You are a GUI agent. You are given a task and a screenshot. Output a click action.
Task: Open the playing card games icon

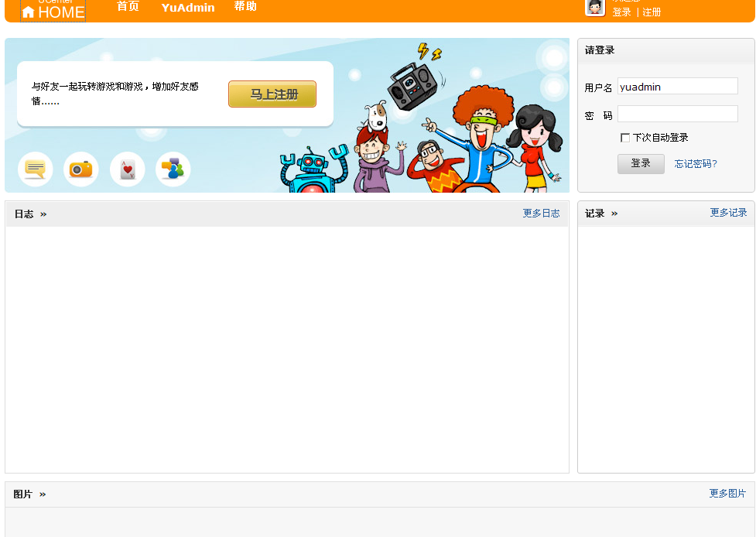point(127,169)
